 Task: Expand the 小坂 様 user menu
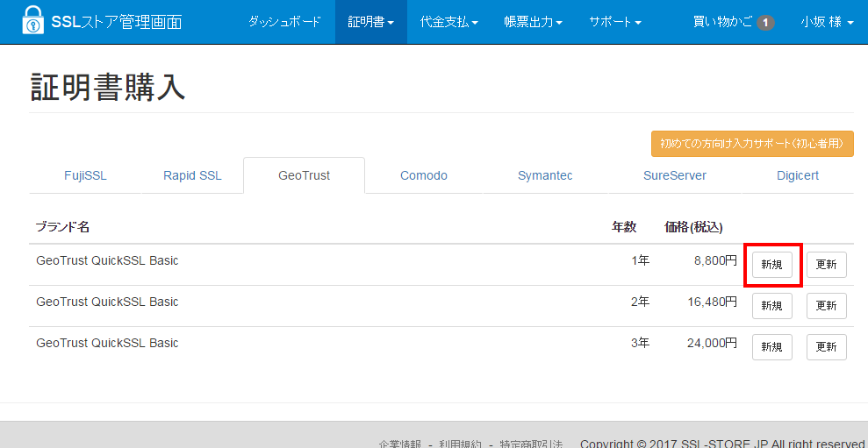pyautogui.click(x=827, y=22)
